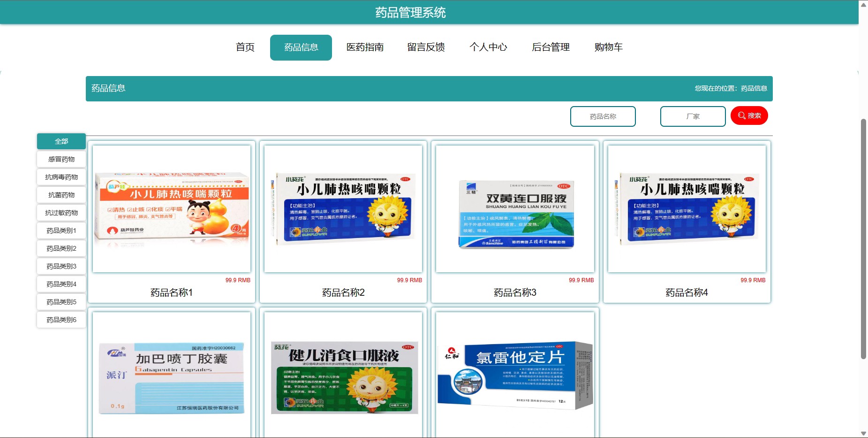Select 感冒药物 category in sidebar
Image resolution: width=868 pixels, height=438 pixels.
61,159
